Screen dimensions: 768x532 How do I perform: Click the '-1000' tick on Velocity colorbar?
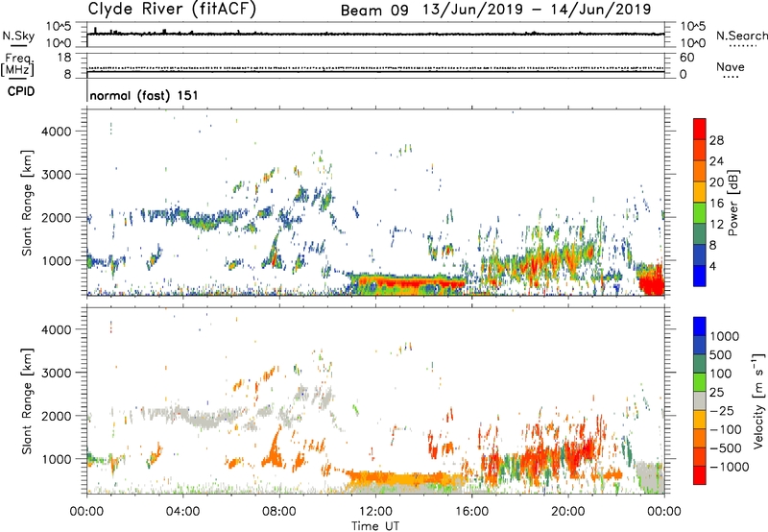[x=729, y=467]
